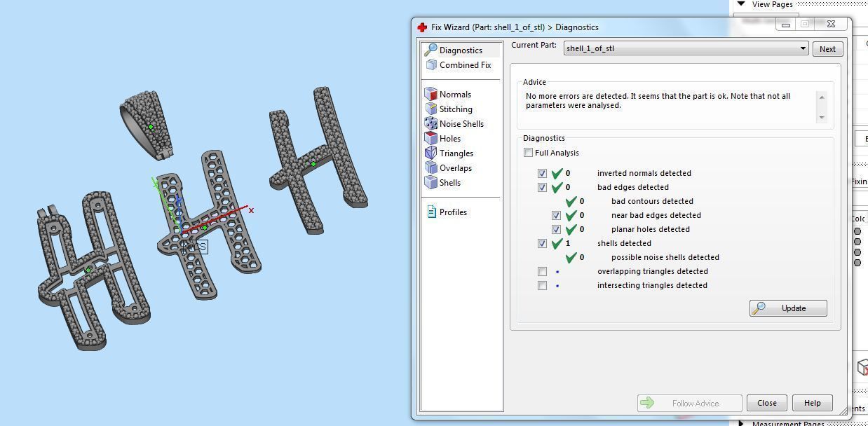Click the 'bad contours detected' text
The height and width of the screenshot is (426, 868).
tap(652, 201)
